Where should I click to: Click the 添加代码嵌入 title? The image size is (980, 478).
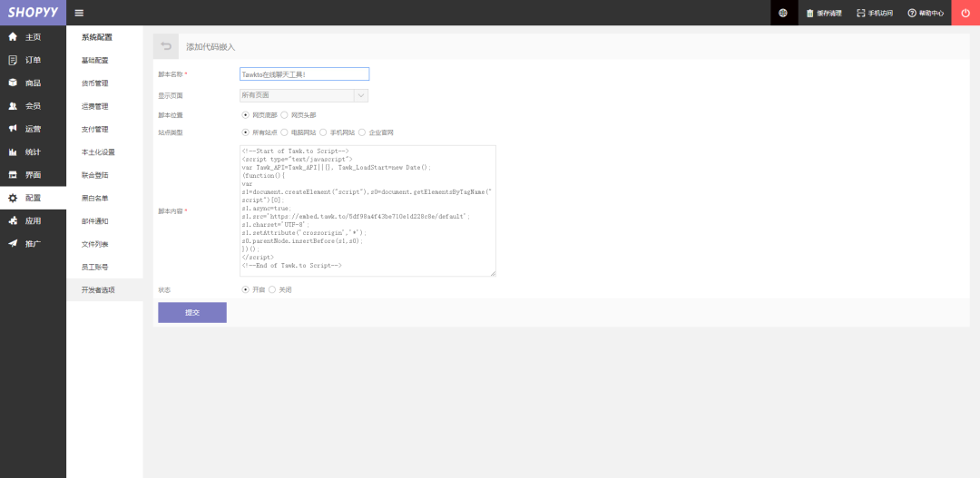point(211,47)
